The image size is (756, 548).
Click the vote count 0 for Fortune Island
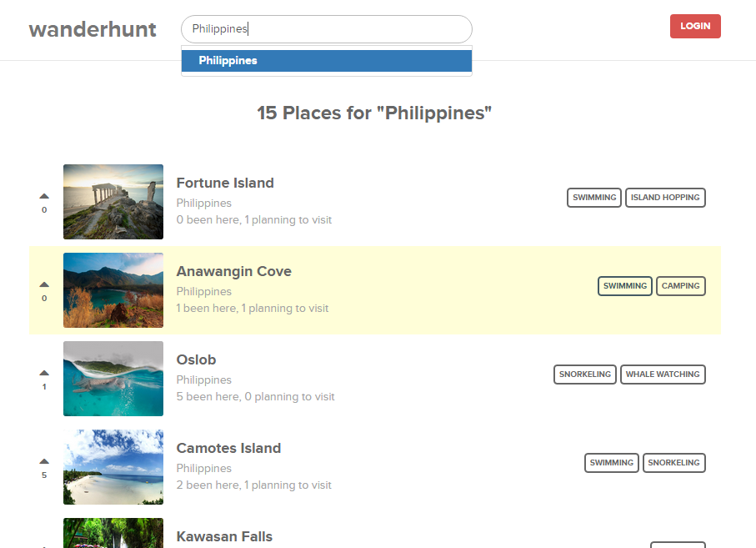coord(44,210)
